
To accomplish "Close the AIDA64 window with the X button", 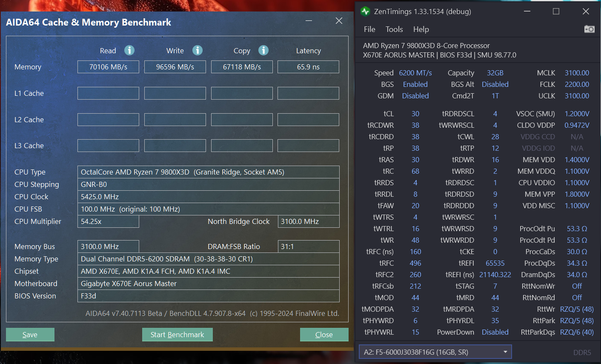I will [339, 20].
